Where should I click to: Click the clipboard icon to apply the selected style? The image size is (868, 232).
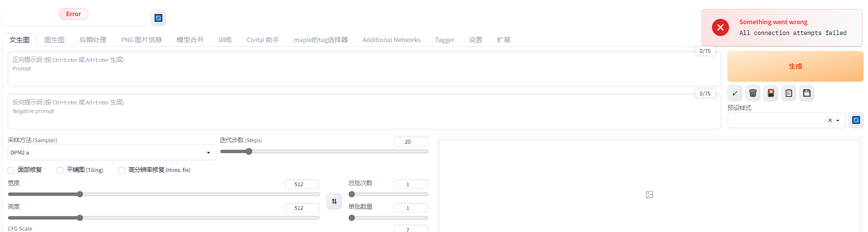pyautogui.click(x=789, y=93)
